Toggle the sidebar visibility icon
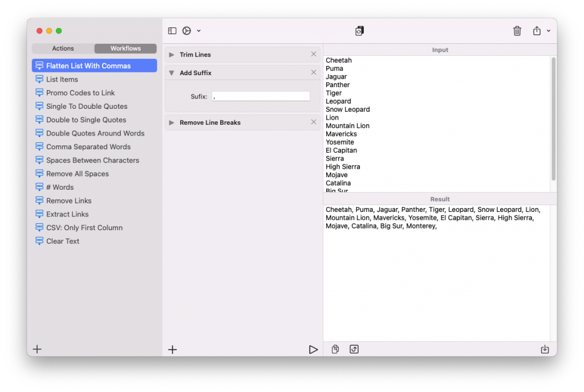Viewport: 584px width, 392px height. [172, 31]
